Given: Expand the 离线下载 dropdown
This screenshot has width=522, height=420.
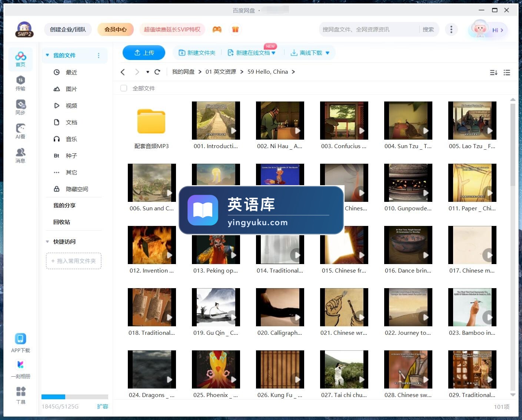Looking at the screenshot, I should tap(328, 53).
